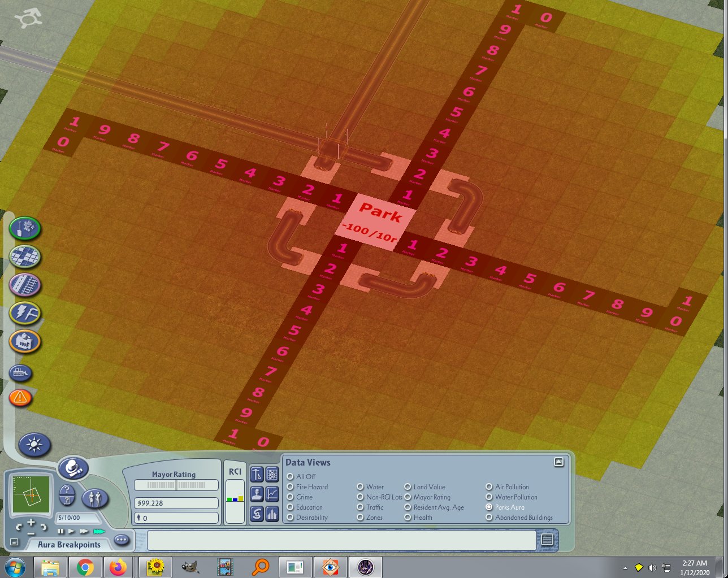The height and width of the screenshot is (578, 728).
Task: Collapse the Data Views panel
Action: 559,462
